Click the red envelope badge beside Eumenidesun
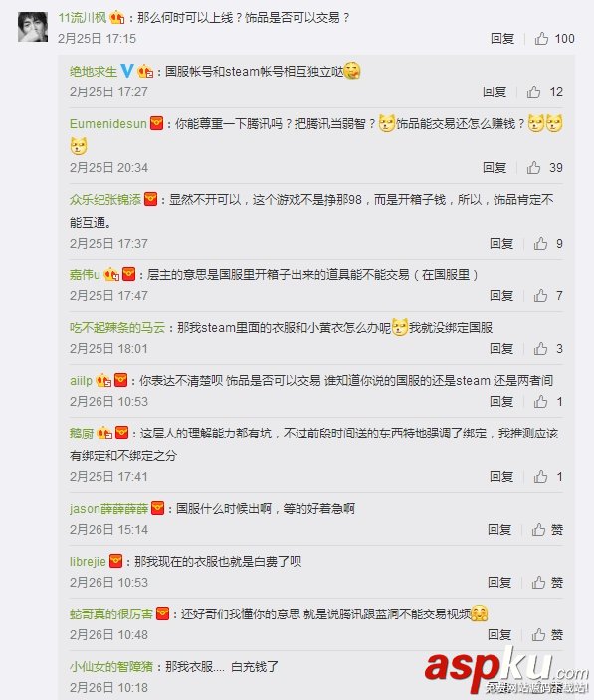The image size is (594, 700). (x=156, y=123)
